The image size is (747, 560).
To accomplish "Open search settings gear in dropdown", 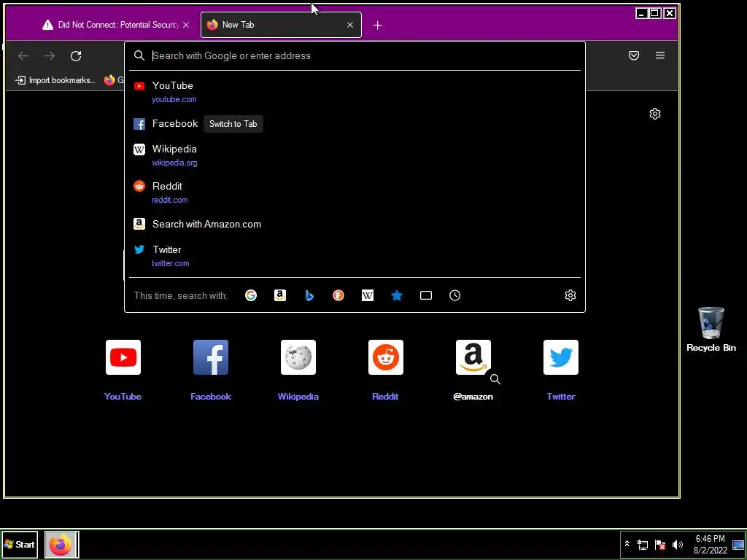I will coord(570,295).
